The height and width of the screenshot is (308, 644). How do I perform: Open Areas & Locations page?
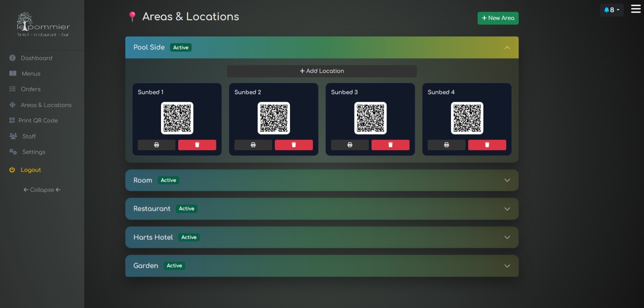(x=46, y=105)
